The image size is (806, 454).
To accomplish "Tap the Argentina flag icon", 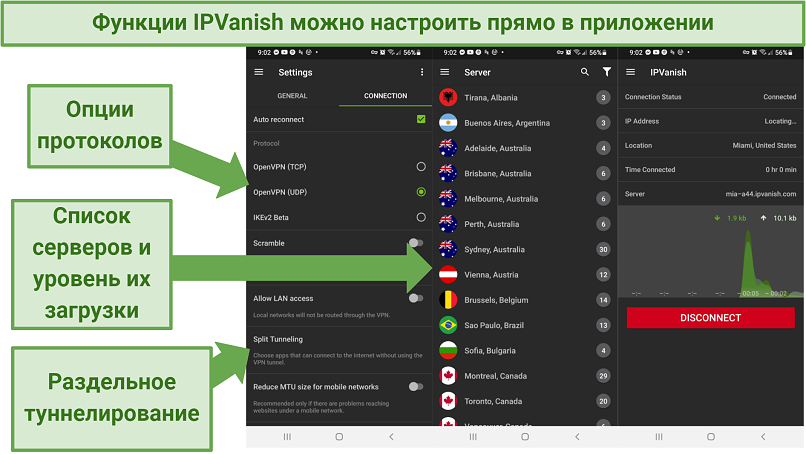I will [x=448, y=122].
